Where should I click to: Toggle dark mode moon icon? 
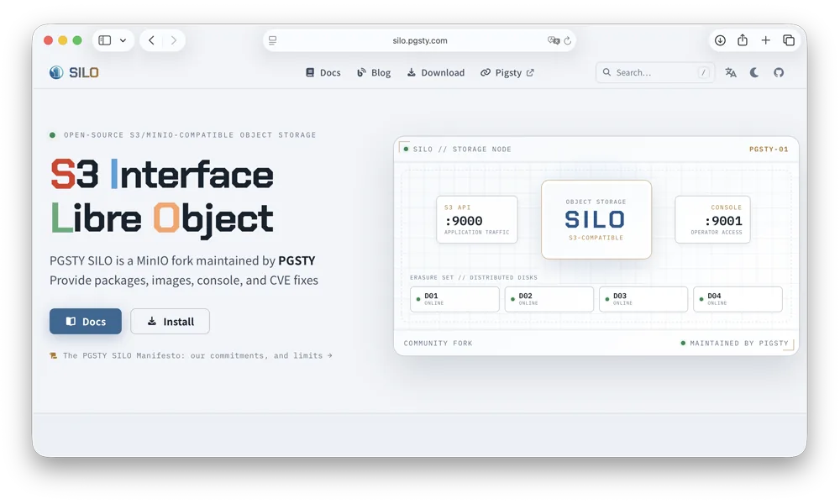point(754,72)
